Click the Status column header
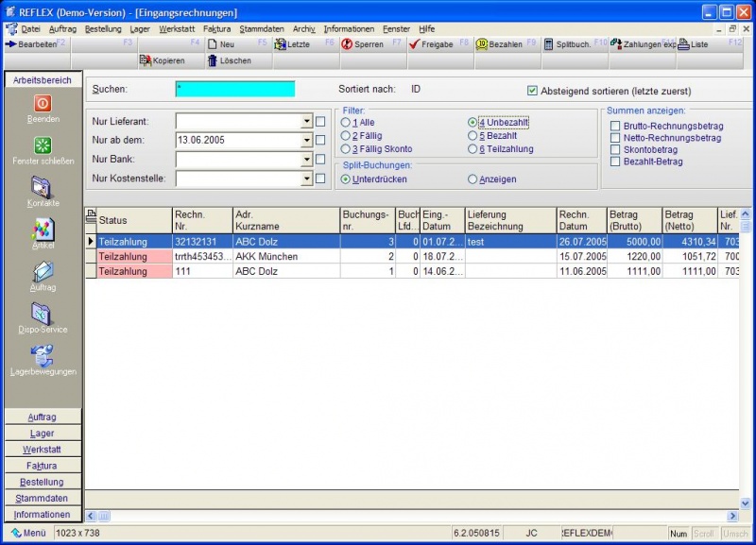The image size is (756, 545). click(134, 220)
